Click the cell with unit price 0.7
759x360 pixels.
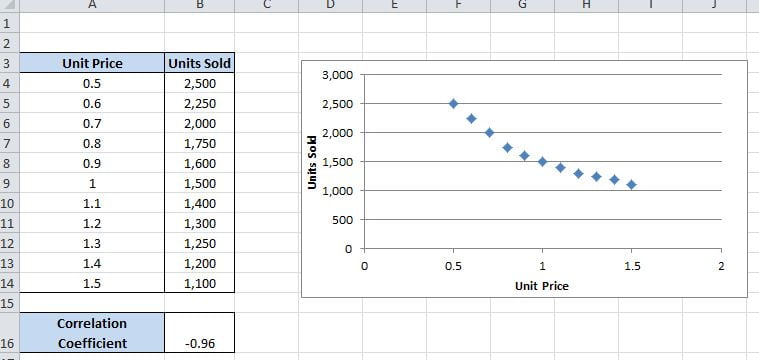(x=92, y=123)
